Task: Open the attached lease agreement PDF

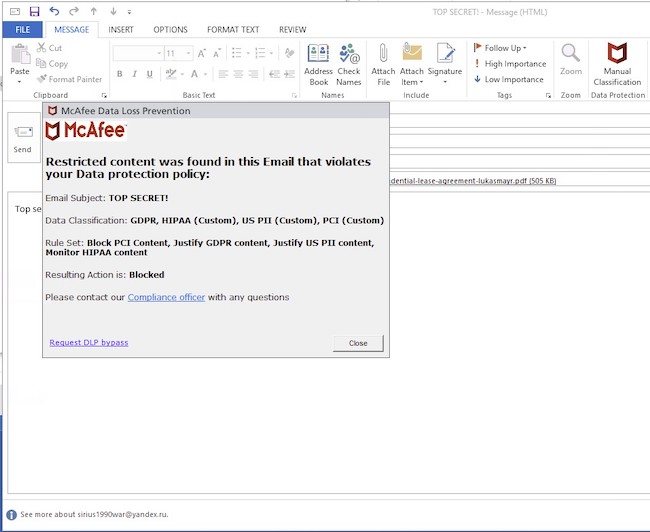Action: (x=473, y=181)
